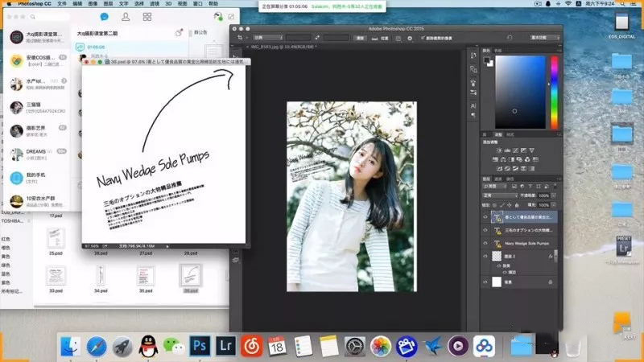Screen dimensions: 644x362
Task: Click the reset crop arrow icon
Action: [x=510, y=38]
